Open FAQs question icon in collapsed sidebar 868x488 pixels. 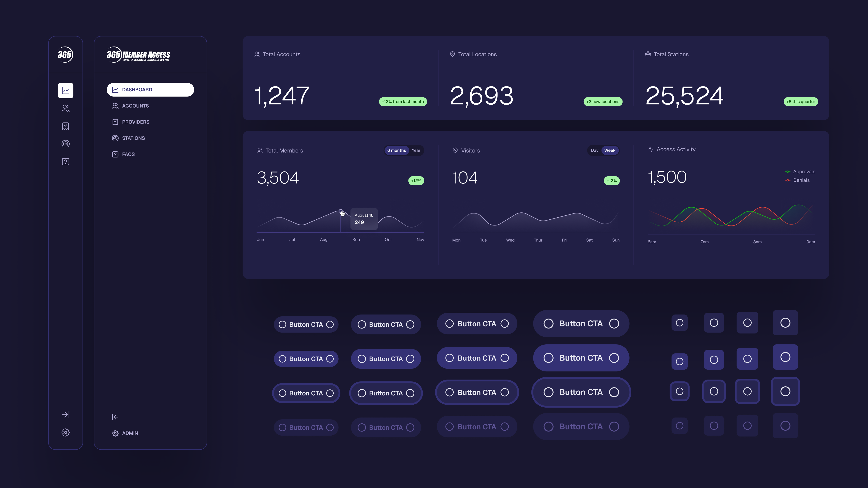point(65,162)
